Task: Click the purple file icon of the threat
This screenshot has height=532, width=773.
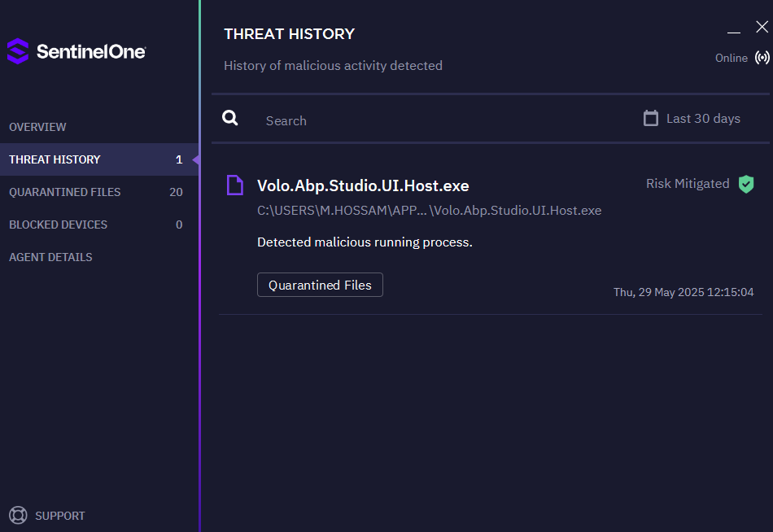Action: (x=234, y=185)
